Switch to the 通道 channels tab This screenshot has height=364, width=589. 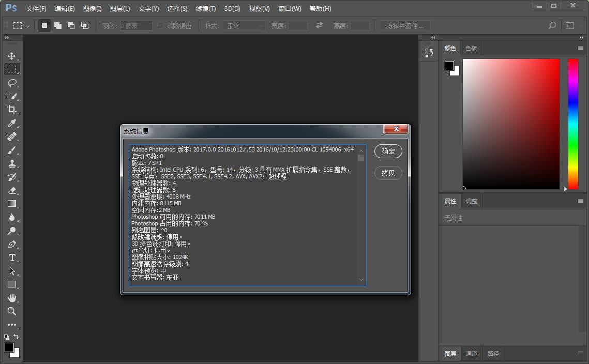(x=471, y=354)
